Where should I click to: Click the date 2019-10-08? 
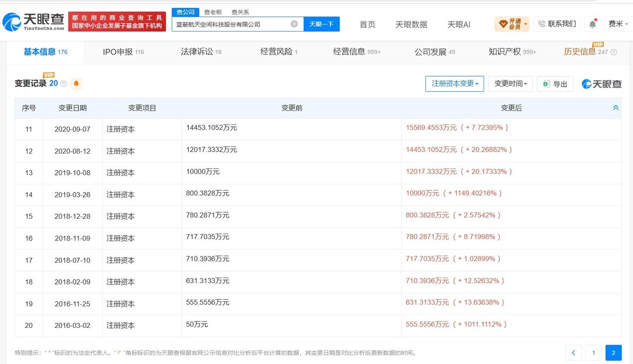[73, 173]
